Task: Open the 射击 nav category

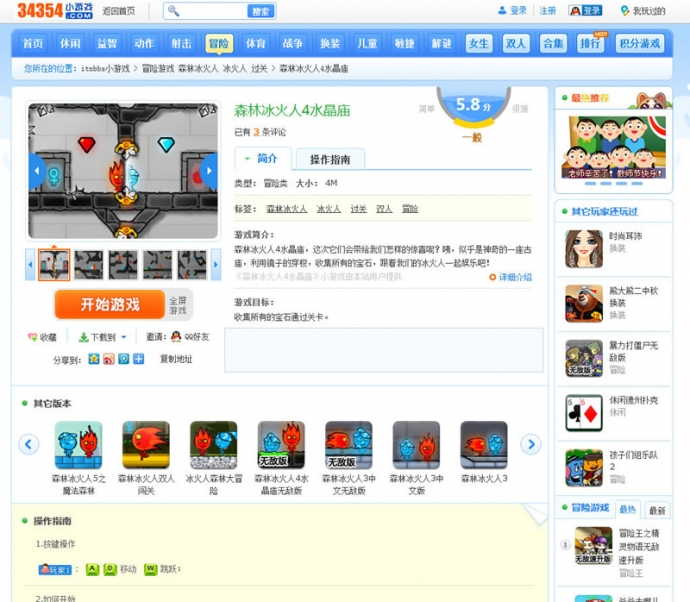Action: click(181, 44)
